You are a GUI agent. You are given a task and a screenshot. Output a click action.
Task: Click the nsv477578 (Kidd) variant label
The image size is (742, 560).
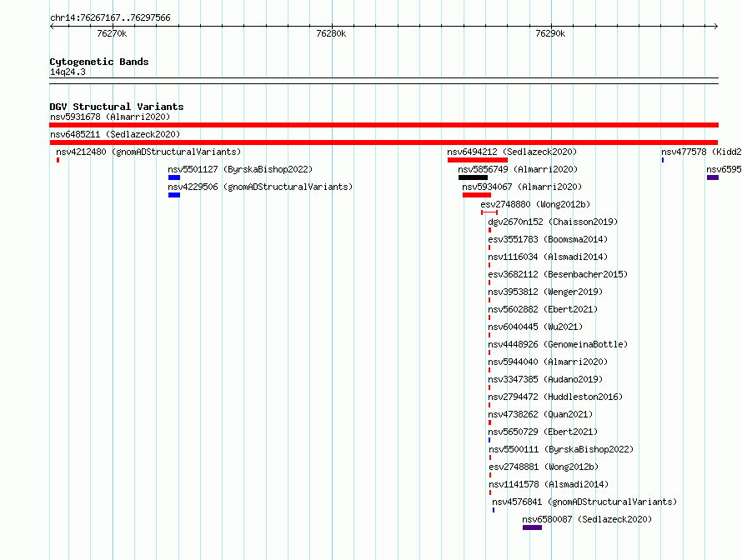coord(701,152)
